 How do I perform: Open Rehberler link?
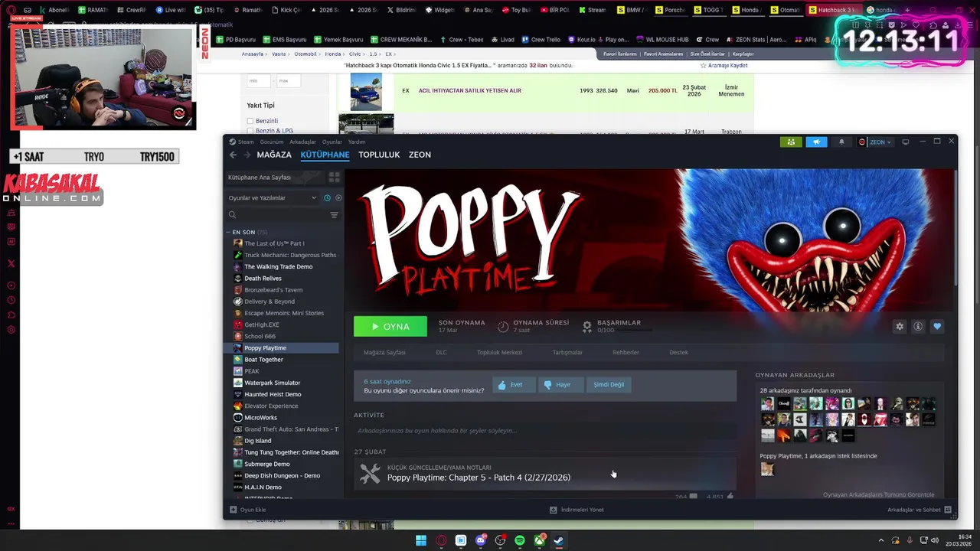click(x=626, y=353)
